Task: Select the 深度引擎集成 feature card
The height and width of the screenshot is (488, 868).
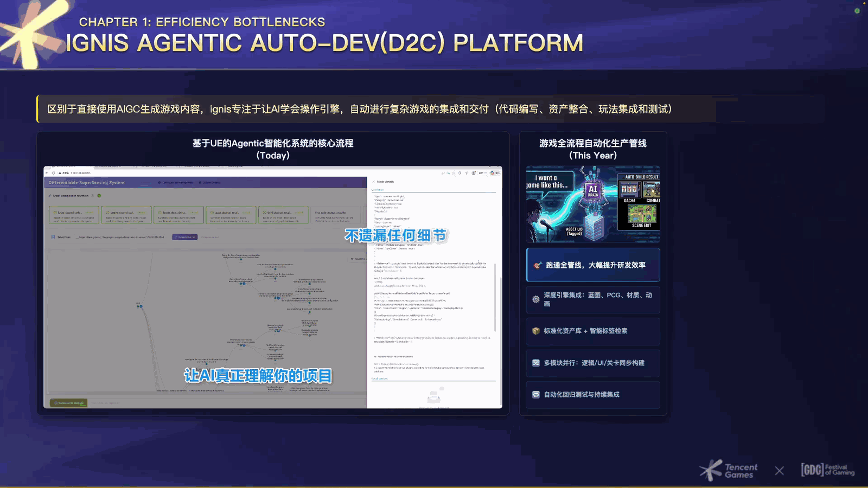Action: pyautogui.click(x=593, y=299)
